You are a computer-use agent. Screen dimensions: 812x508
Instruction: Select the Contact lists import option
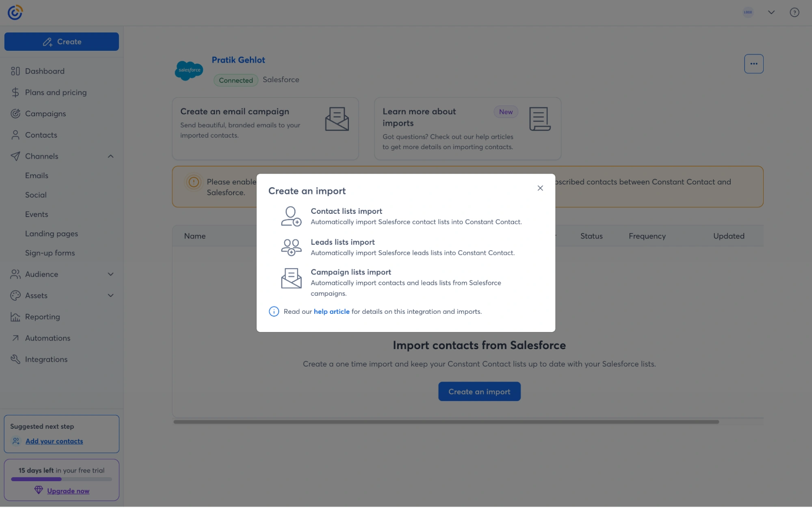(x=346, y=211)
